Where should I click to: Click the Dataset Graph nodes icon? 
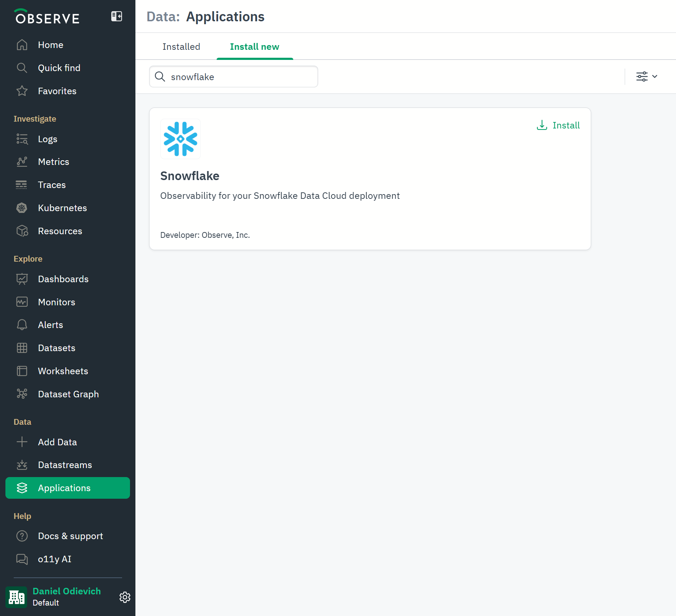tap(22, 394)
